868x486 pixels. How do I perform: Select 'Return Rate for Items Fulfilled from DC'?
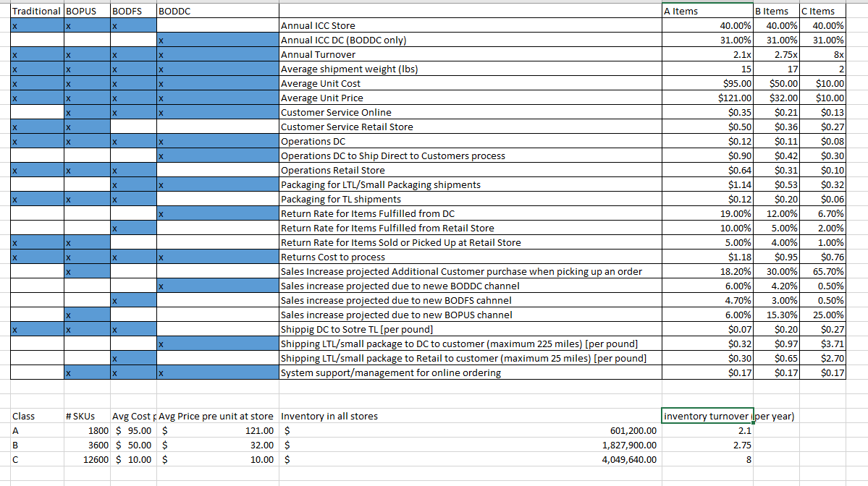click(471, 213)
